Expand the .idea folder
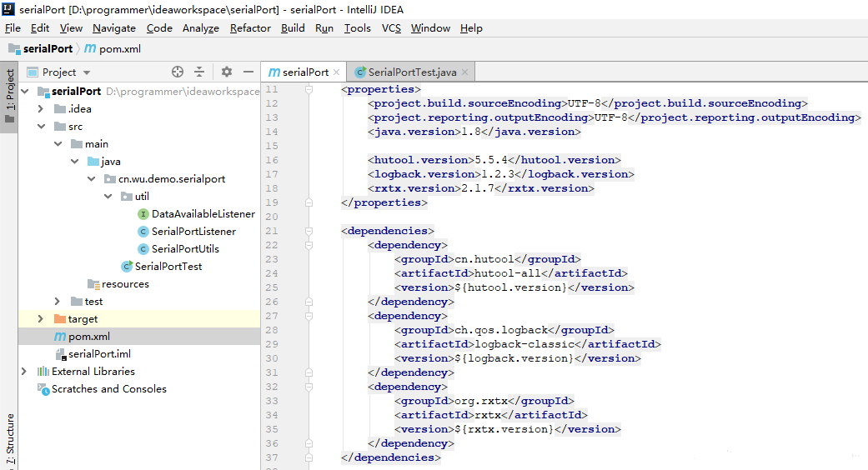Image resolution: width=868 pixels, height=470 pixels. click(40, 109)
